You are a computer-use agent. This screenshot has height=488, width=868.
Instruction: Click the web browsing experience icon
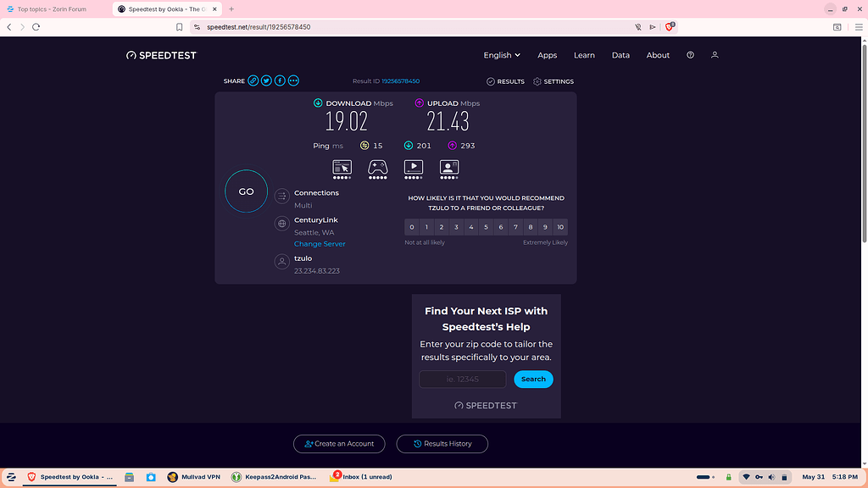click(x=342, y=169)
